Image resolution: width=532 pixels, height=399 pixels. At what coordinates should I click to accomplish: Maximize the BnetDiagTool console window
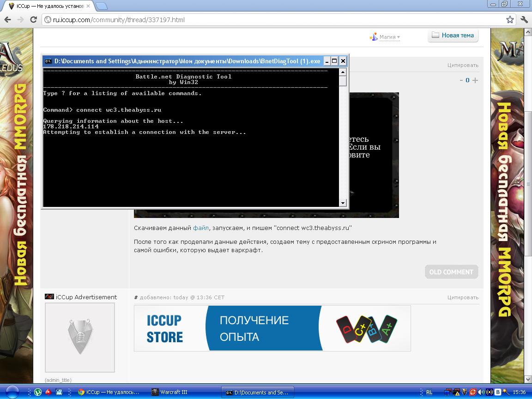(x=334, y=61)
